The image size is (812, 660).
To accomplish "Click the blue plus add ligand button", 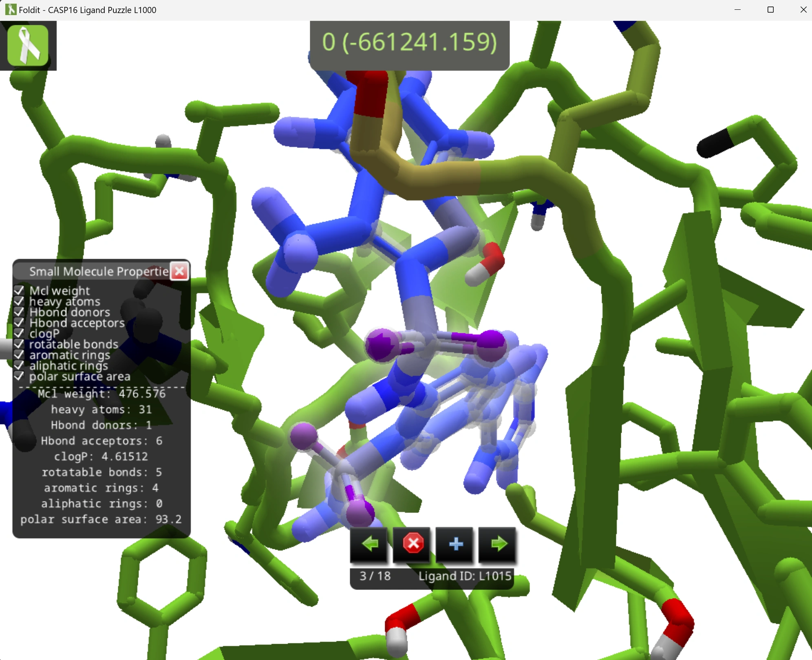I will [x=455, y=544].
